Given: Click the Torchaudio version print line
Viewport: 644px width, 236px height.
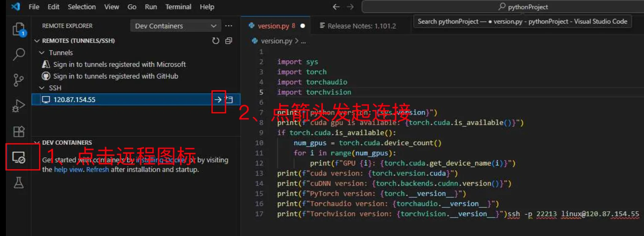Looking at the screenshot, I should click(x=388, y=204).
